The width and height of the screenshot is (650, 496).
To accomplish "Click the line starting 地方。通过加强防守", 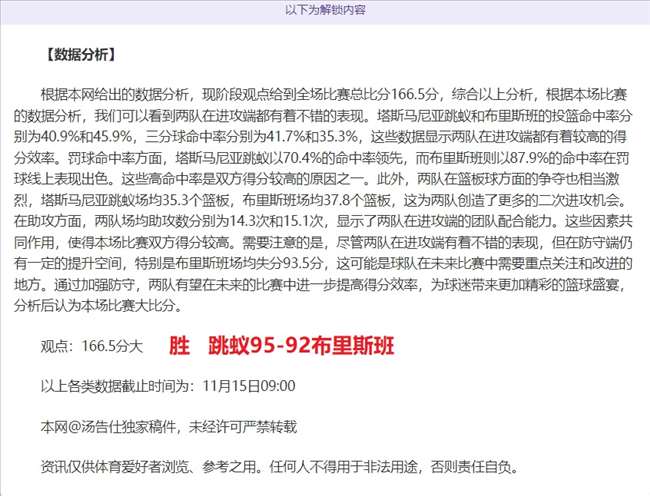I will (319, 284).
